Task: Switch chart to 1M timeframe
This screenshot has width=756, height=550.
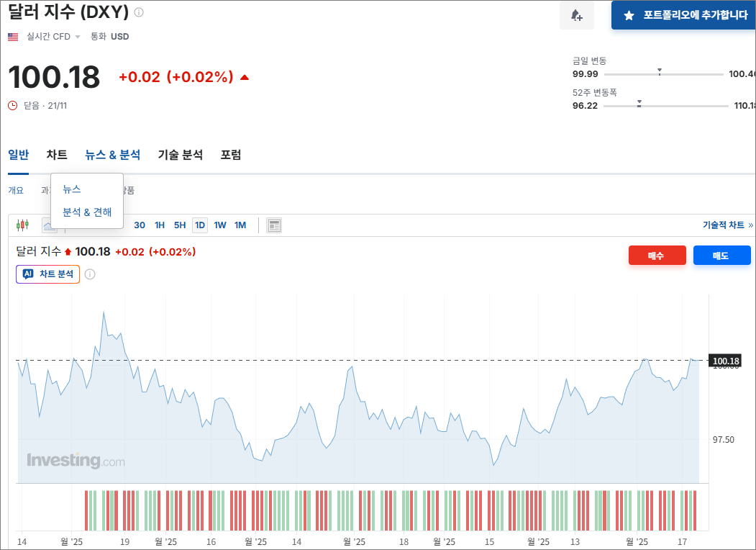Action: (x=240, y=225)
